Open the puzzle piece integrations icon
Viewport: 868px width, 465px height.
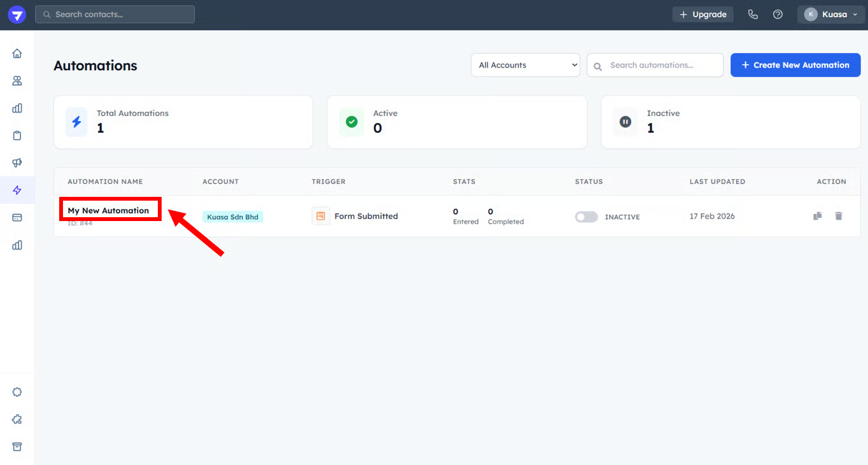pyautogui.click(x=17, y=419)
